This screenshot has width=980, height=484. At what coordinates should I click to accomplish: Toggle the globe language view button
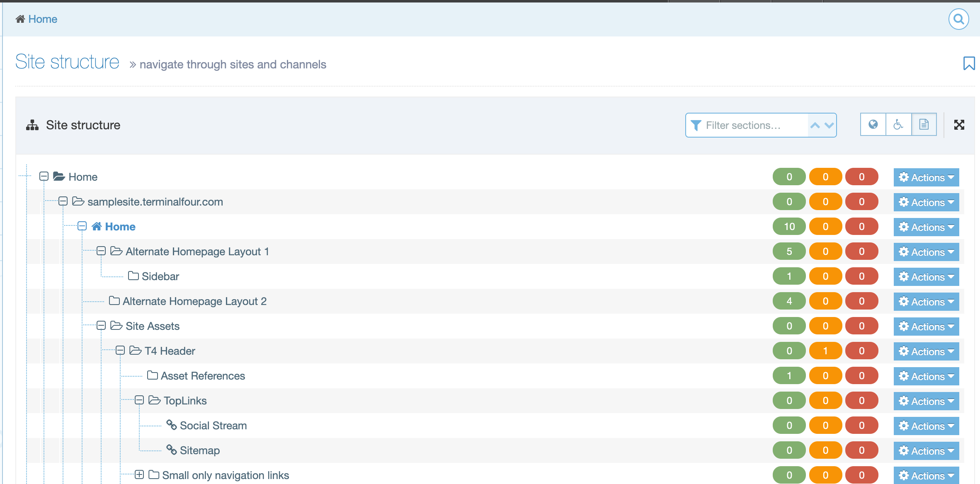pyautogui.click(x=873, y=125)
